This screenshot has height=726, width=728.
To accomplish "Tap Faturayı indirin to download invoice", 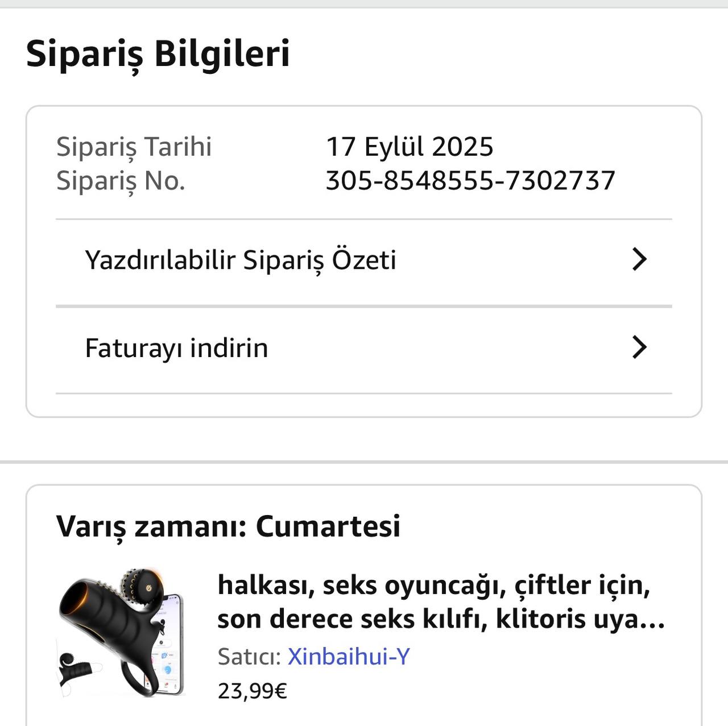I will (176, 348).
